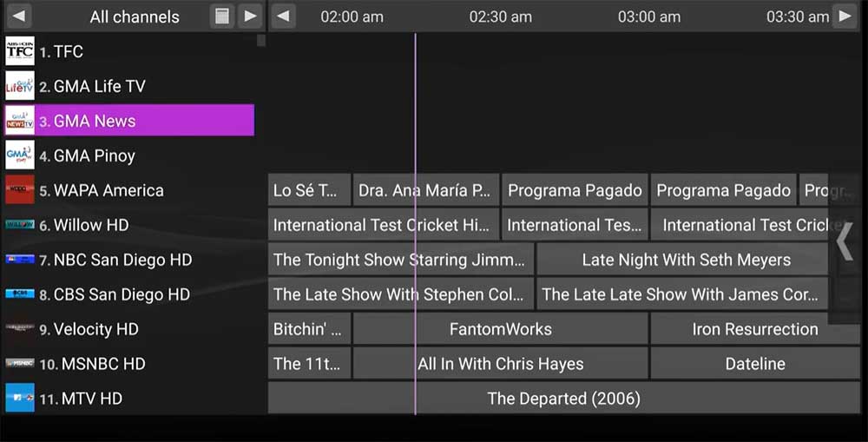Screen dimensions: 868x442
Task: Click the NBC San Diego HD logo
Action: click(20, 260)
